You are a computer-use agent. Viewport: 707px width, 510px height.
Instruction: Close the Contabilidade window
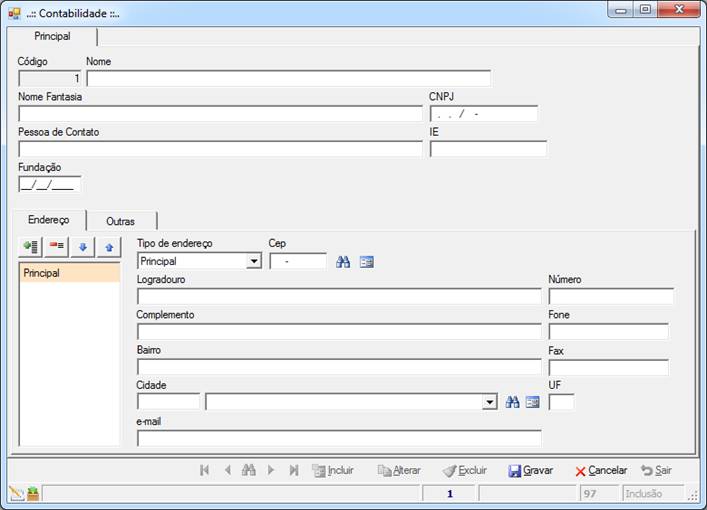pyautogui.click(x=679, y=10)
